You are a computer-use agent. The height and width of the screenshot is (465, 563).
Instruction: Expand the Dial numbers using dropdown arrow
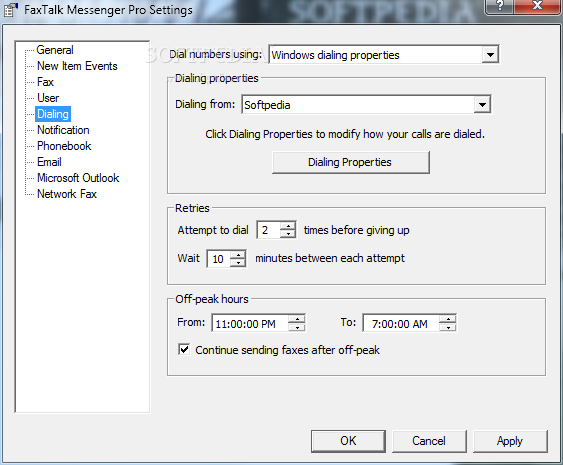coord(490,55)
